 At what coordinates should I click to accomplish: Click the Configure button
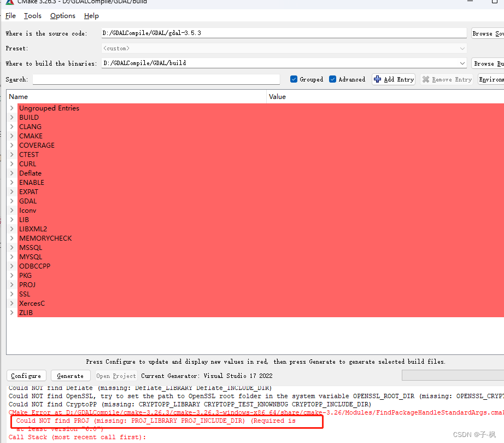(x=26, y=376)
